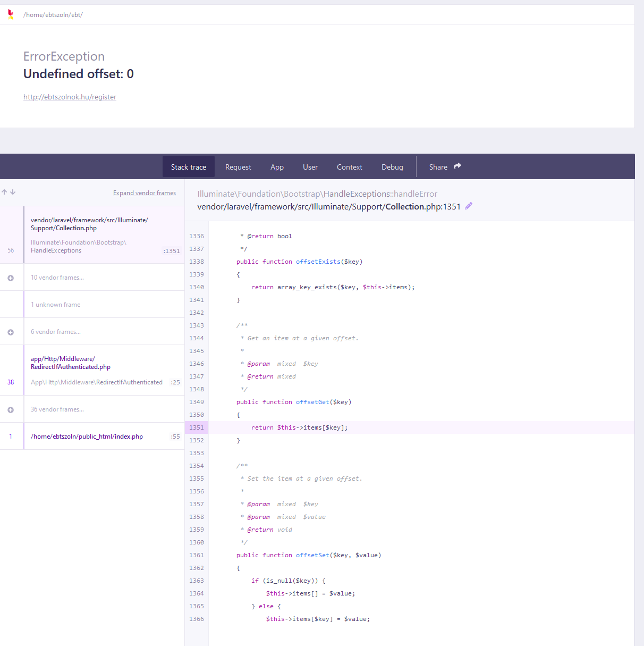Expand the 36 vendor frames plus icon
This screenshot has width=644, height=646.
11,410
